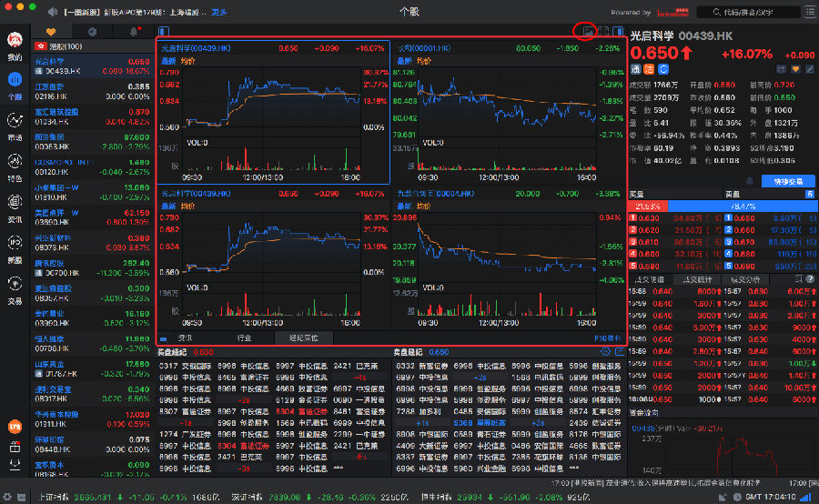The width and height of the screenshot is (819, 504).
Task: Toggle the right panel collapse button
Action: click(x=618, y=31)
